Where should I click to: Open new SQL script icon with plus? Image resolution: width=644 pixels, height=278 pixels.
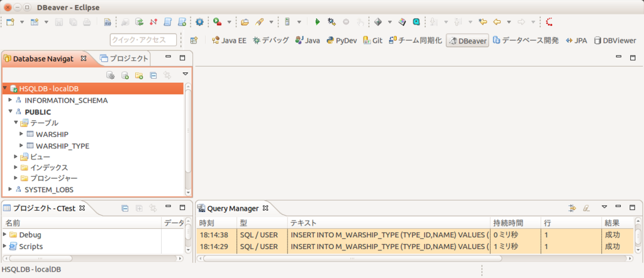(x=182, y=22)
